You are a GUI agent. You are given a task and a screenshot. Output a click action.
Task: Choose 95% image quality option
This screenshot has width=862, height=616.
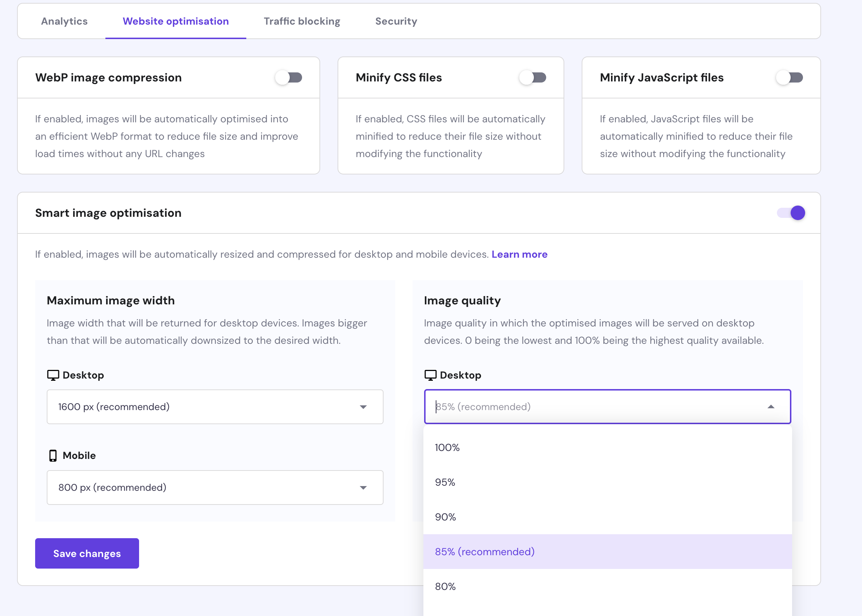tap(607, 482)
